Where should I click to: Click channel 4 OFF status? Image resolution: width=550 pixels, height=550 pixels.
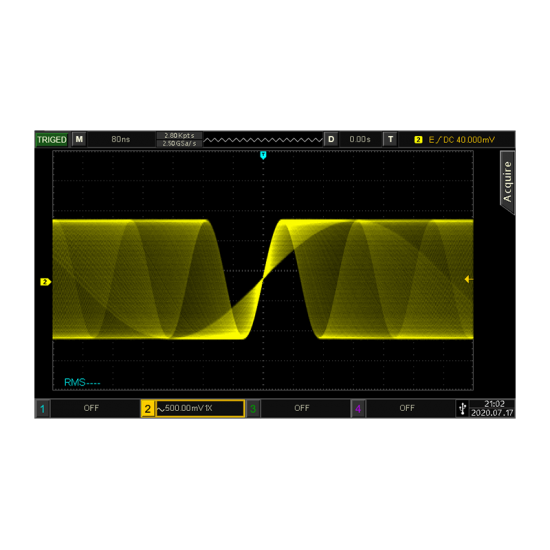click(407, 408)
